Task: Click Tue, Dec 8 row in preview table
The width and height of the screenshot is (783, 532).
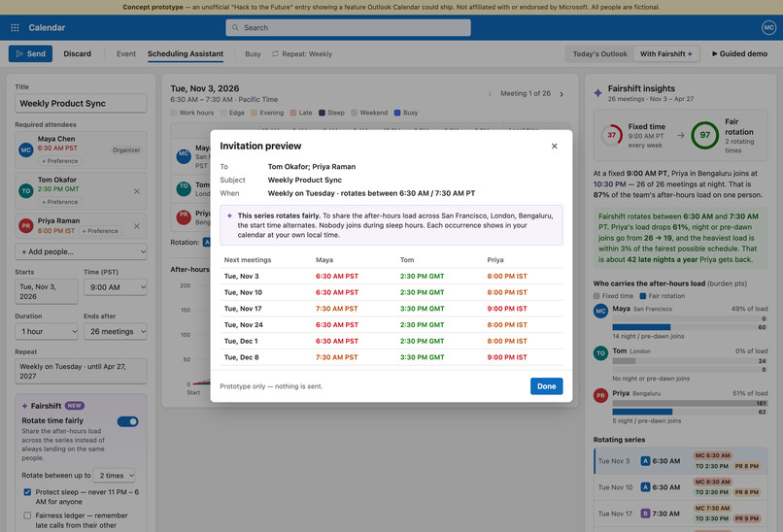Action: tap(391, 357)
